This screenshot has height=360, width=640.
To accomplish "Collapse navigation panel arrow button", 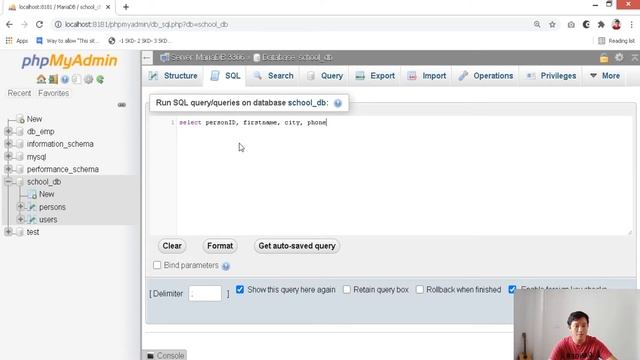I will pos(147,58).
